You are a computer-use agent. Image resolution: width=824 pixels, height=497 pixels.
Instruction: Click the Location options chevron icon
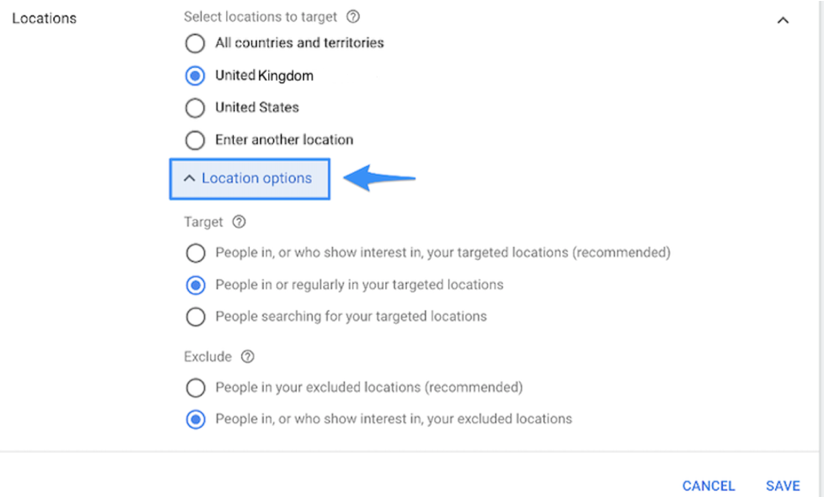point(189,179)
